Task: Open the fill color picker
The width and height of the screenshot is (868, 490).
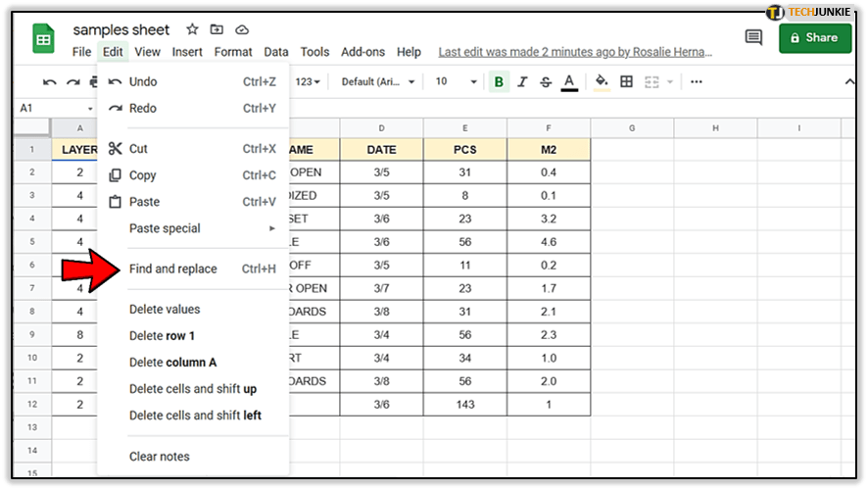Action: point(602,82)
